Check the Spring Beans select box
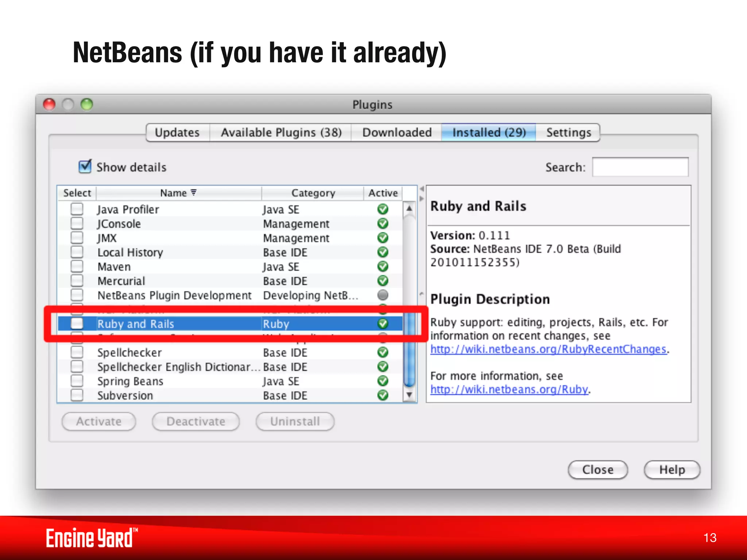 (77, 381)
